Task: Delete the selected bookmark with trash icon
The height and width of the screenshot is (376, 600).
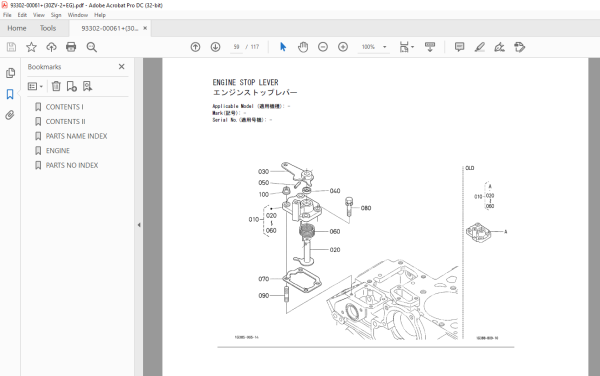Action: pos(56,86)
